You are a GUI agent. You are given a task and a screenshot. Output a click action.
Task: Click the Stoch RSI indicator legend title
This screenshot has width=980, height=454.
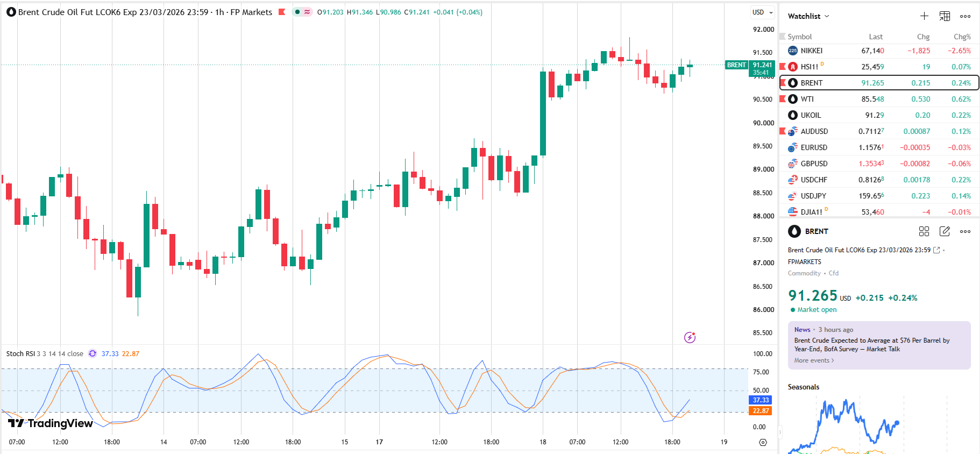click(x=20, y=353)
